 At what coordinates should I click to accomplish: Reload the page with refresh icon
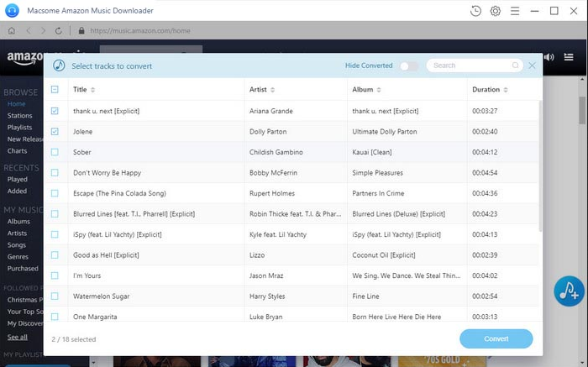point(59,31)
